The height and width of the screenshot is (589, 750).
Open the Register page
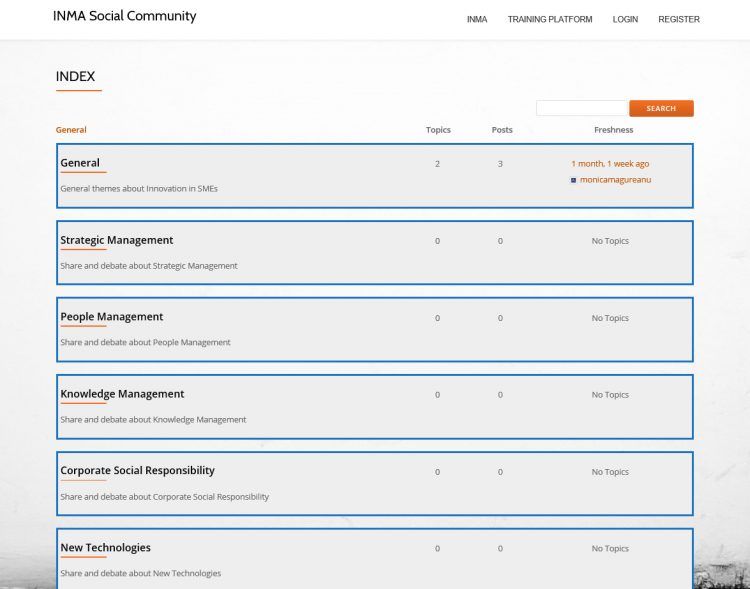coord(679,19)
